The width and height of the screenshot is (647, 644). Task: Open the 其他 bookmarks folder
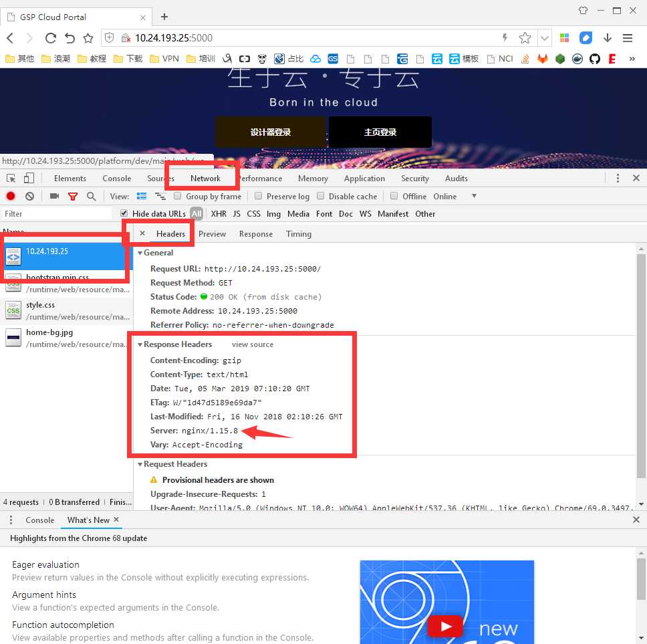(20, 59)
